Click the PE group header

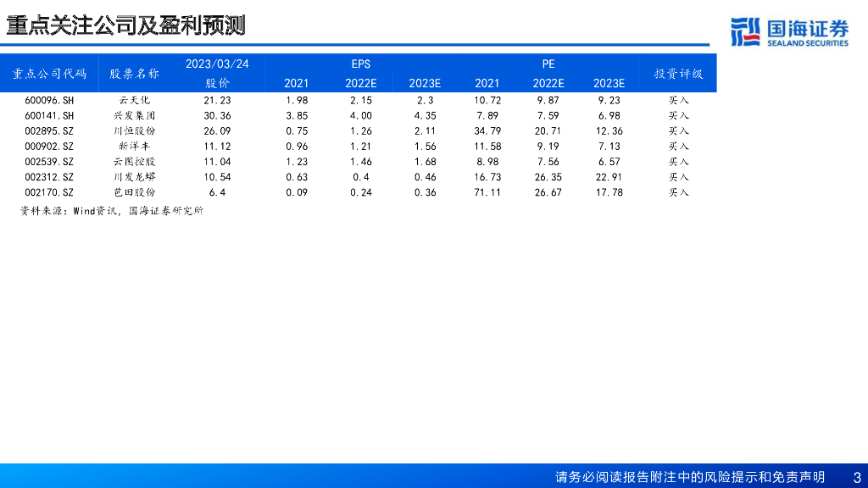548,64
